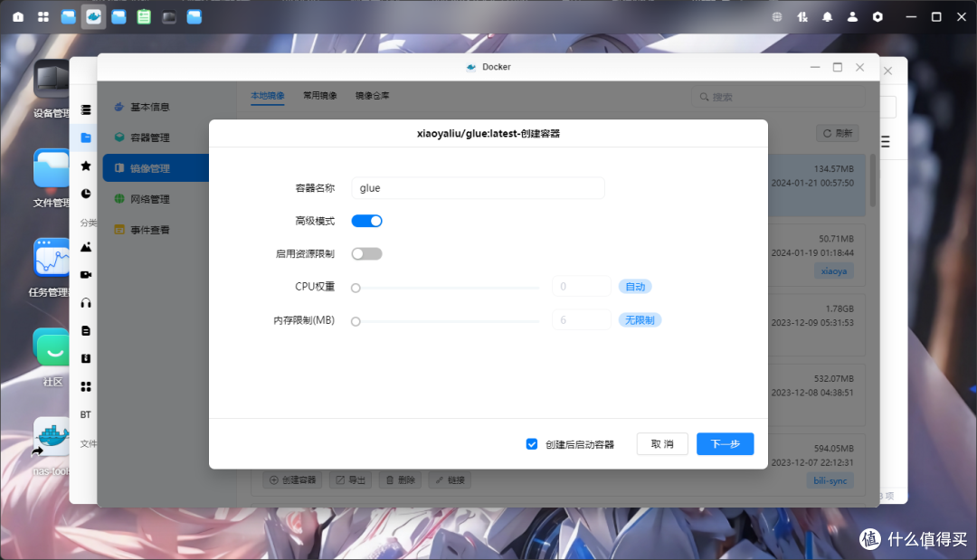Click the list view icon in file manager window
This screenshot has height=560, width=977.
coord(886,142)
